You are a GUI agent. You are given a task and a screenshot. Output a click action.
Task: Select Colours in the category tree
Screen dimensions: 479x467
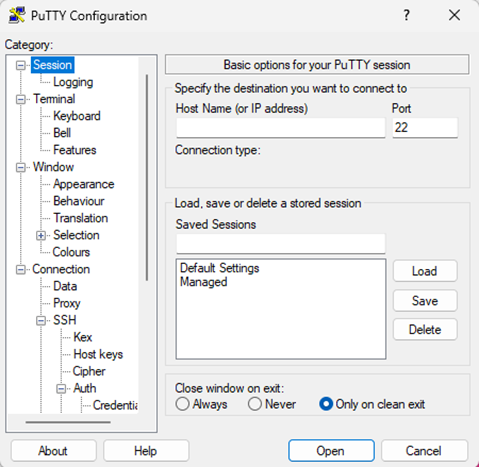(x=71, y=252)
